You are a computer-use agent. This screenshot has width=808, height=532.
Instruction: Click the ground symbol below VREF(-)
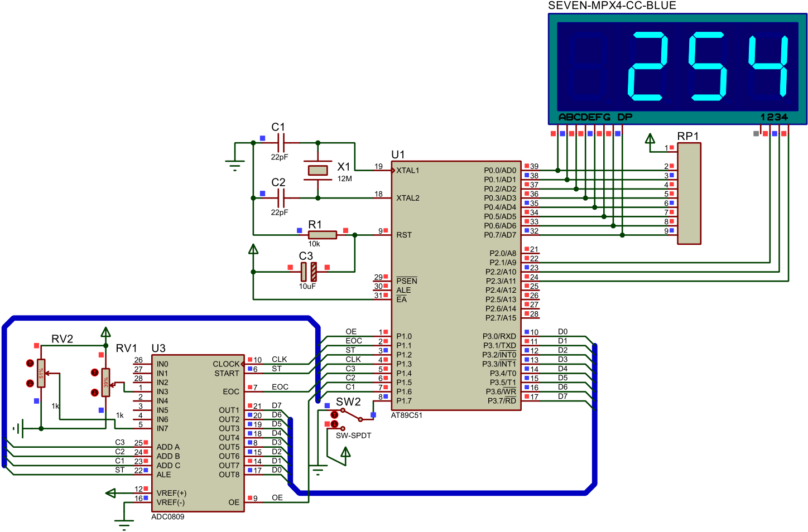pyautogui.click(x=124, y=524)
